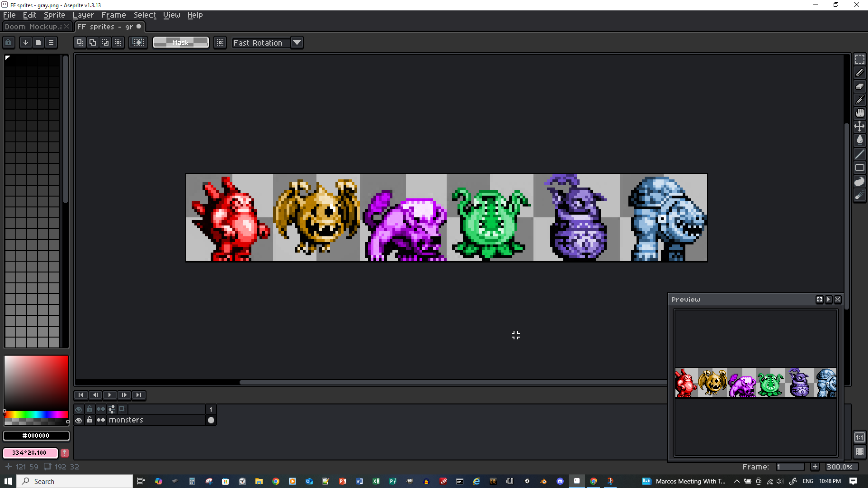Toggle all layers visibility in timeline header
This screenshot has height=488, width=868.
pyautogui.click(x=79, y=409)
